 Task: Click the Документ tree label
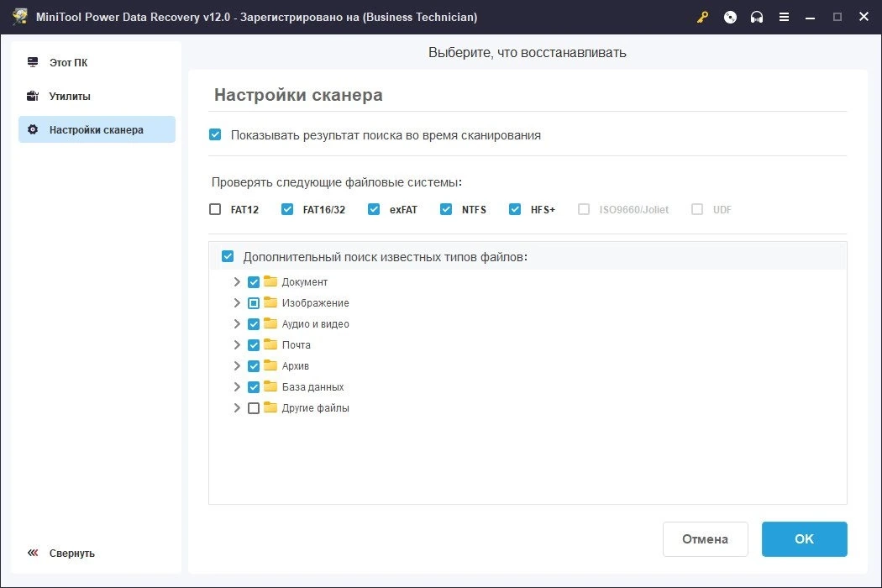[x=304, y=282]
